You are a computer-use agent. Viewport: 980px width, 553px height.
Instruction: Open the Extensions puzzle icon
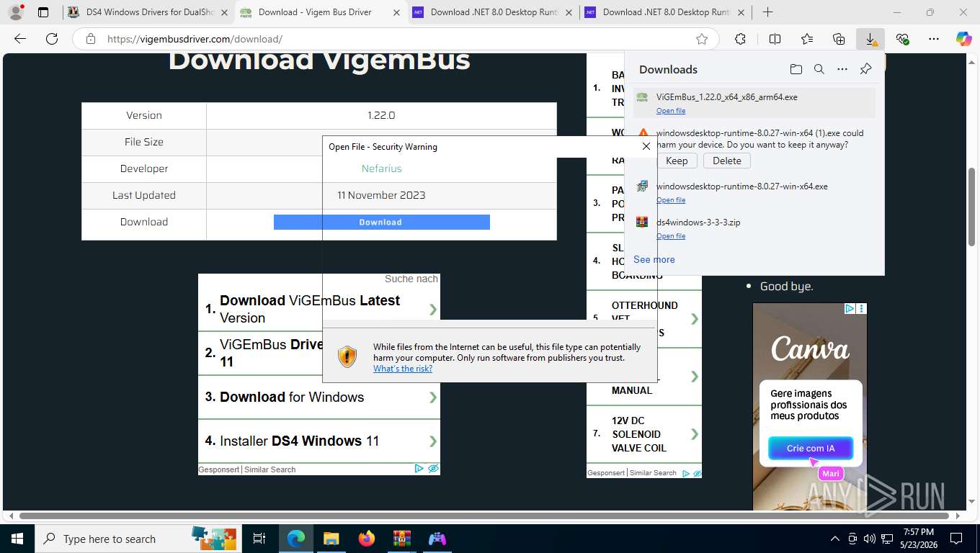740,39
